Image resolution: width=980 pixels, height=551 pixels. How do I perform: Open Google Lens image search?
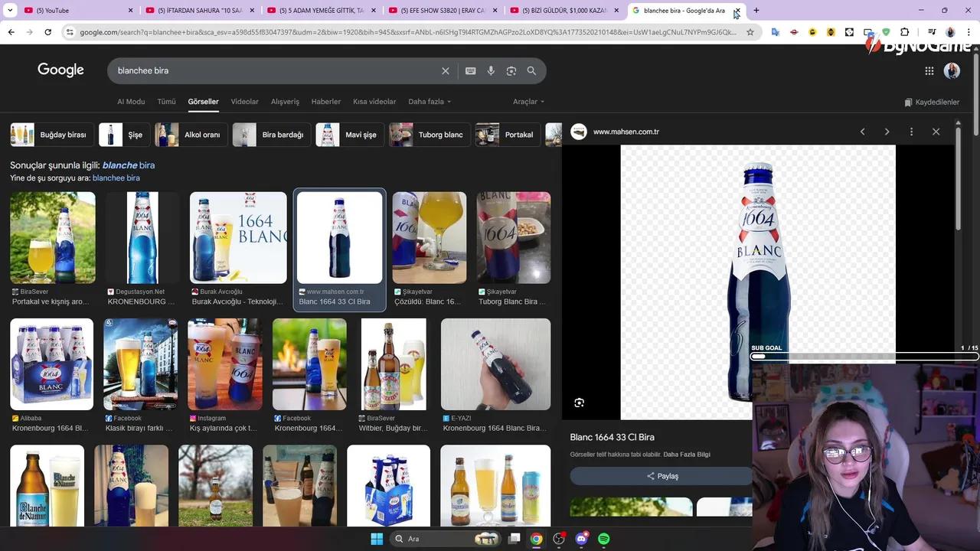511,70
